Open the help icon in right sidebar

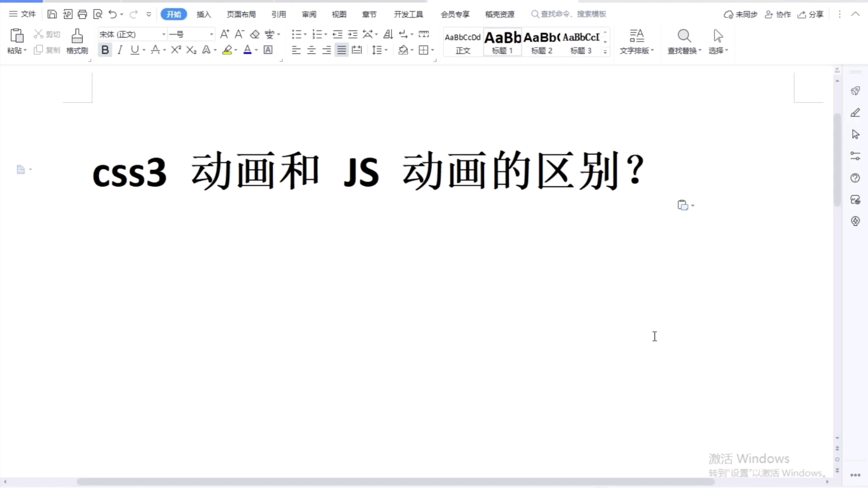[855, 178]
